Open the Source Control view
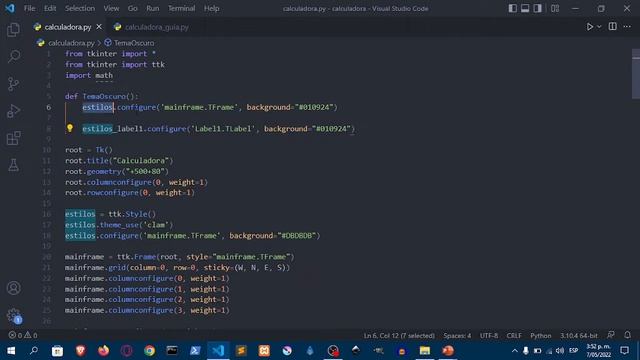Image resolution: width=640 pixels, height=360 pixels. [13, 84]
